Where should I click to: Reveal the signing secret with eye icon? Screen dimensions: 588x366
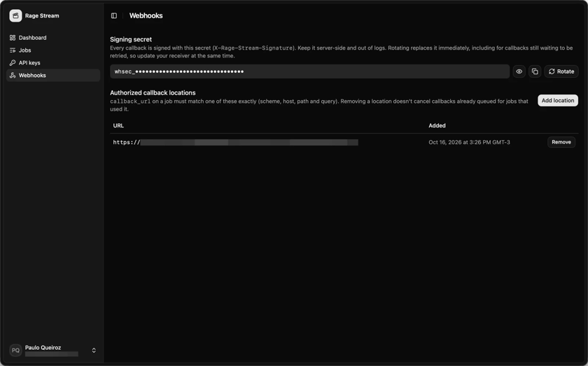519,71
